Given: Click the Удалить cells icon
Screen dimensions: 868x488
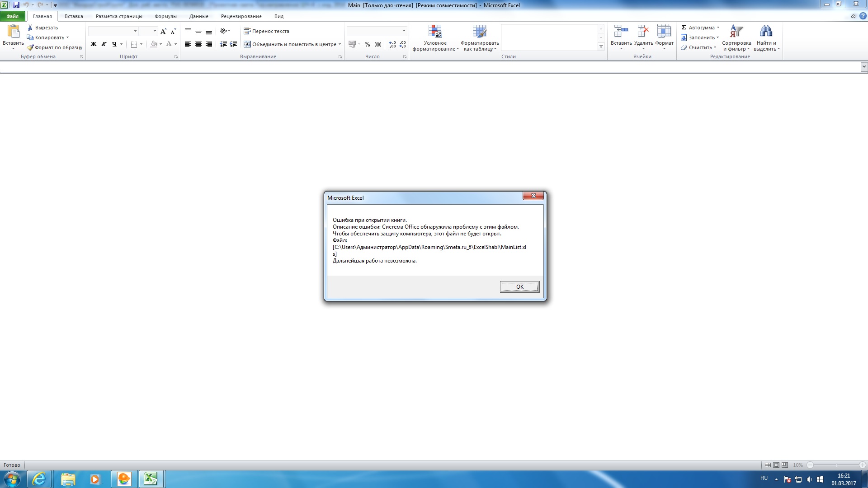Looking at the screenshot, I should [643, 32].
